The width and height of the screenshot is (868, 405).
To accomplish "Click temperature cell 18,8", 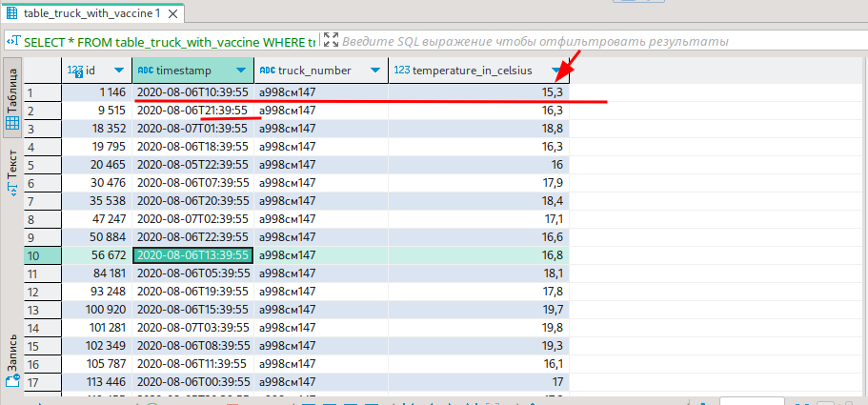I will coord(479,129).
